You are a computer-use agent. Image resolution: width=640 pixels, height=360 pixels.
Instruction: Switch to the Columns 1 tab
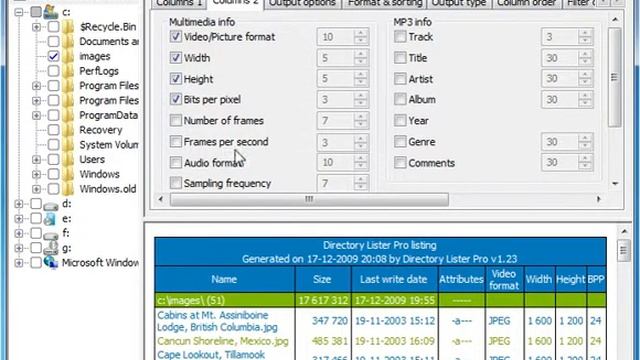(179, 3)
